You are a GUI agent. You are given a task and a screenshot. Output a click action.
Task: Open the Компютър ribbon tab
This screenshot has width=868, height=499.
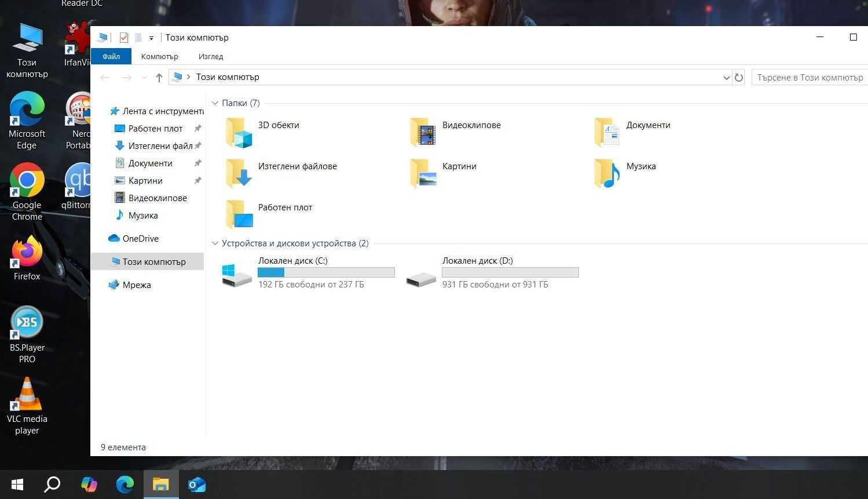coord(159,56)
